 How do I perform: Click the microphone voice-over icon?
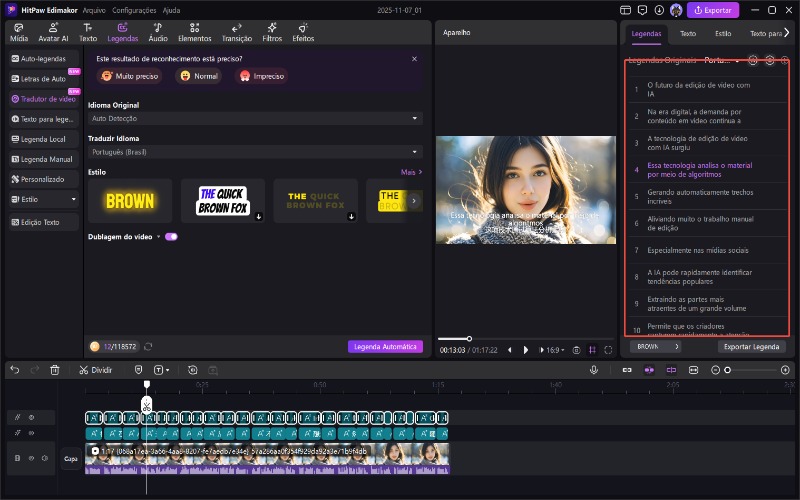pyautogui.click(x=593, y=370)
